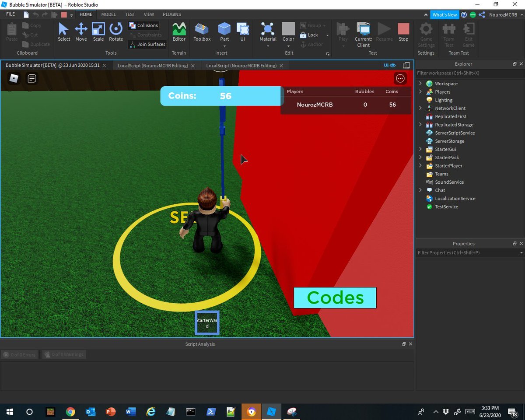Select TestService in Explorer
Screen dimensions: 525x420
446,206
